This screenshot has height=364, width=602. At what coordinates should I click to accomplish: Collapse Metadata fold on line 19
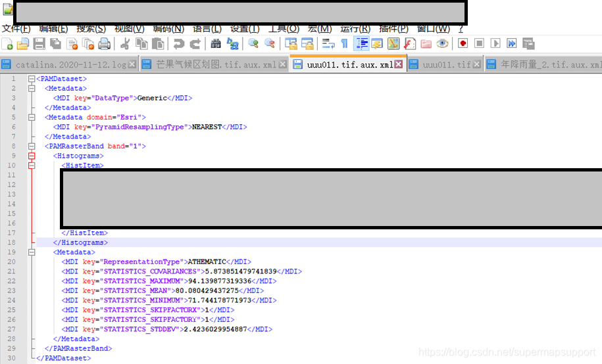pos(32,252)
